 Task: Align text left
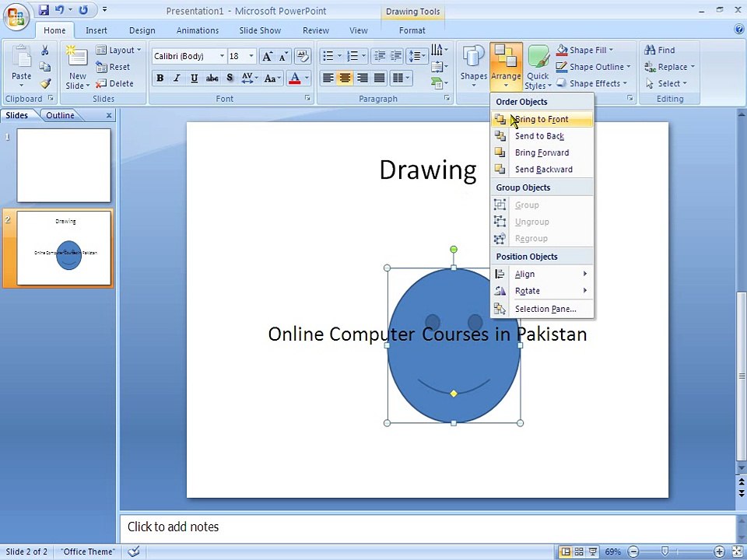tap(328, 78)
